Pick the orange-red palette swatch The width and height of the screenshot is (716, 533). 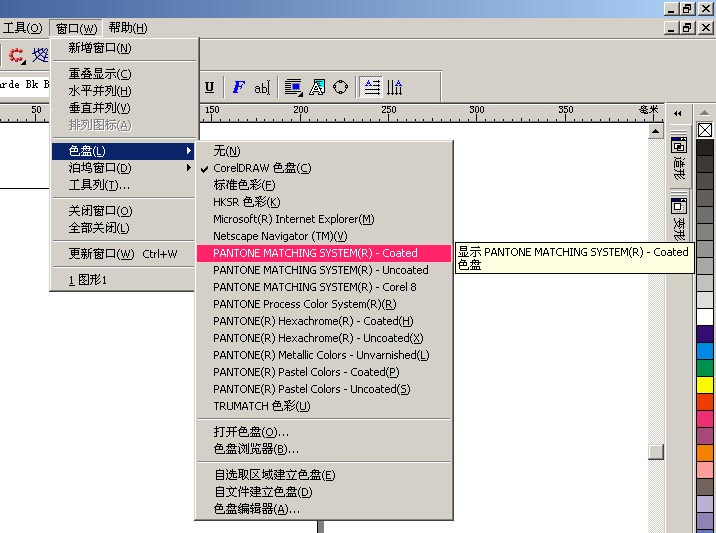coord(705,401)
